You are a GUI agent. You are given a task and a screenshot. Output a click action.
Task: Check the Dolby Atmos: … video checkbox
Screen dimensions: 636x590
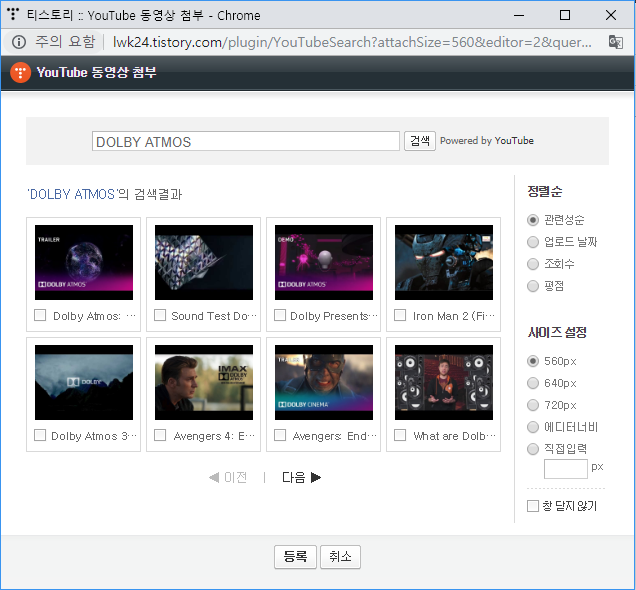pos(40,315)
